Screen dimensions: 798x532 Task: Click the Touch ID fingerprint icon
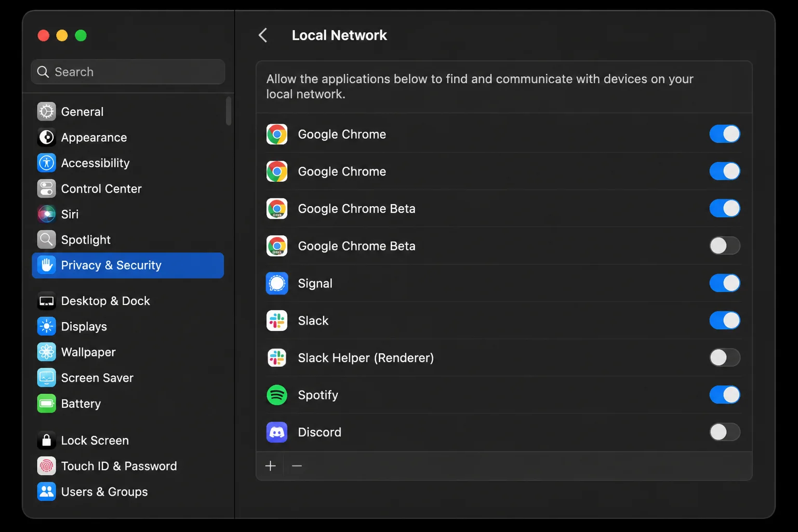46,466
